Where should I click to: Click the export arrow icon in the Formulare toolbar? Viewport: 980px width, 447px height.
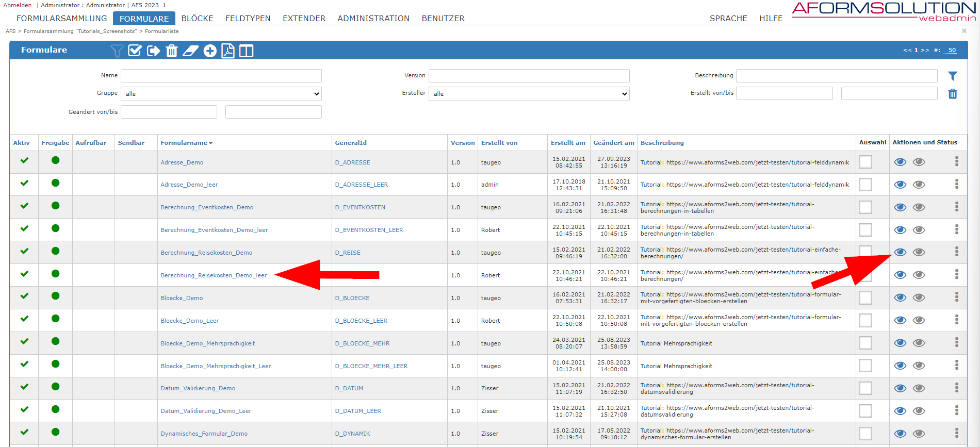(153, 51)
